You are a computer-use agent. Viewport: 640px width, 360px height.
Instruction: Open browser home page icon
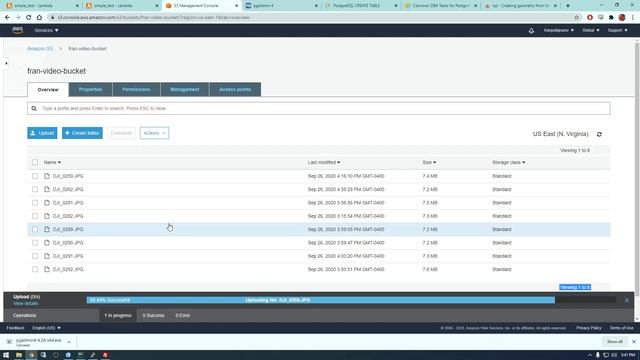pyautogui.click(x=39, y=18)
